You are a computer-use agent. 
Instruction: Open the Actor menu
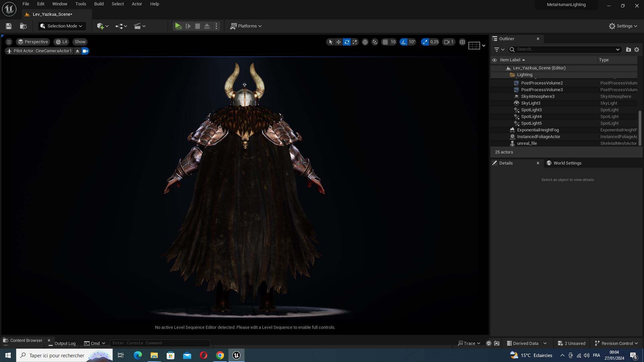click(x=137, y=4)
